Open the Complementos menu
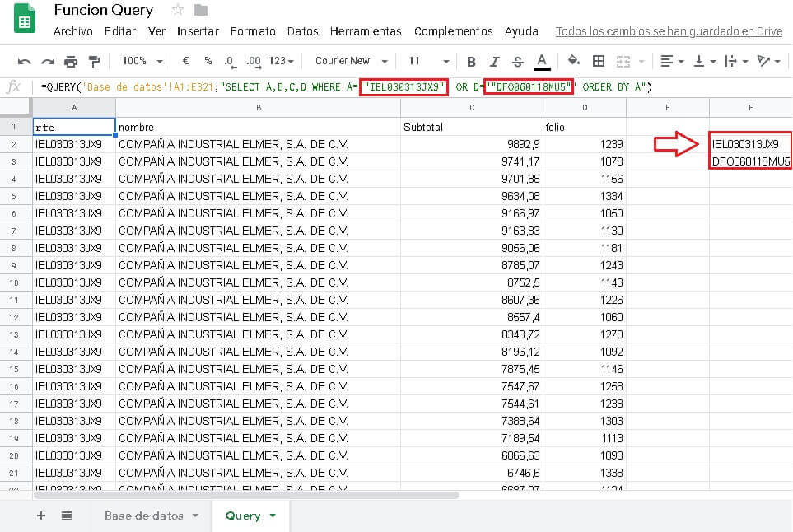 453,31
